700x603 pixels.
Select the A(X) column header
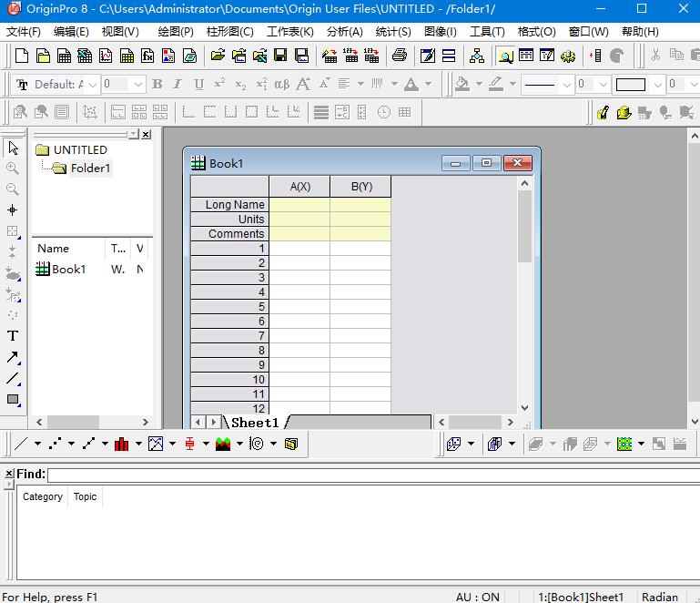click(x=299, y=187)
